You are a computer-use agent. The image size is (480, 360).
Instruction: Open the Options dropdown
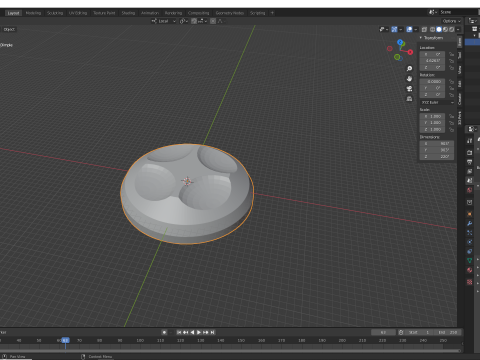point(452,21)
